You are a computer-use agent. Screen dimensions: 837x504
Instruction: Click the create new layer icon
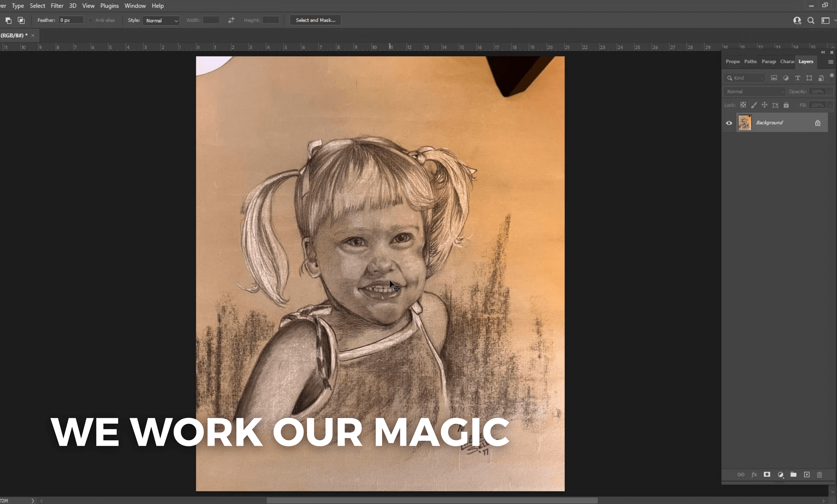coord(807,475)
